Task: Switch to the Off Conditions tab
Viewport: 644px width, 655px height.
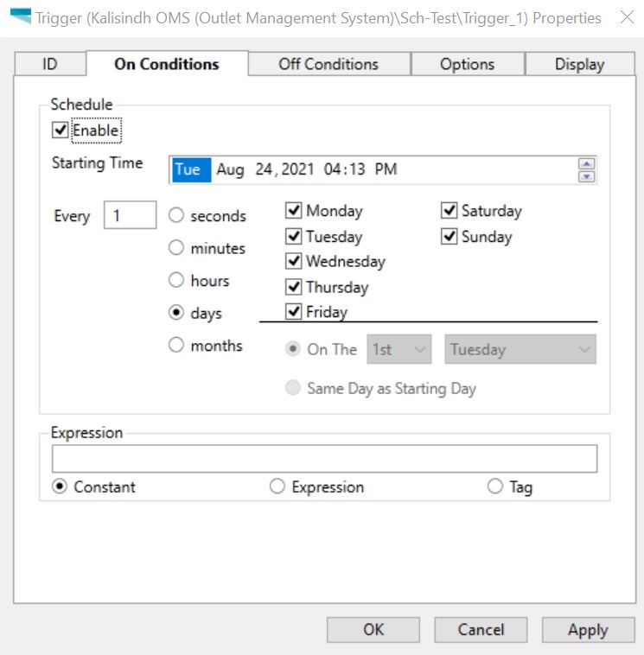Action: (328, 64)
